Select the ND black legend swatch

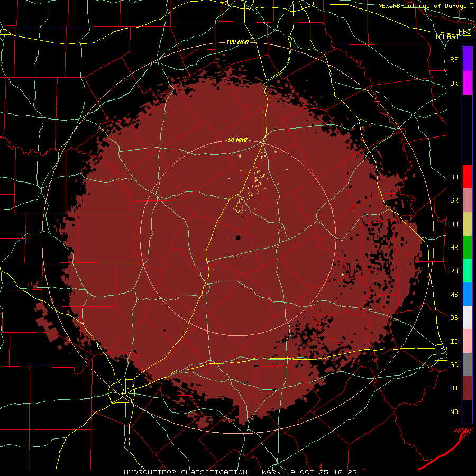(467, 411)
